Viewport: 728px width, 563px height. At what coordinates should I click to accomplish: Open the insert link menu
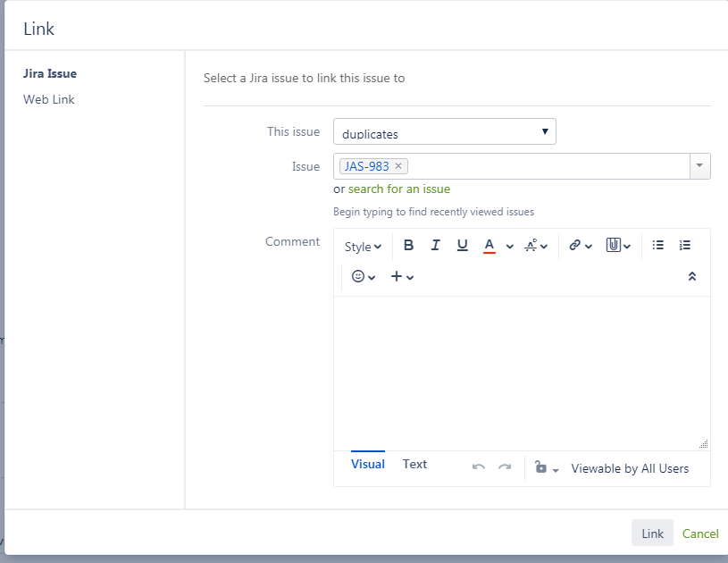point(581,245)
